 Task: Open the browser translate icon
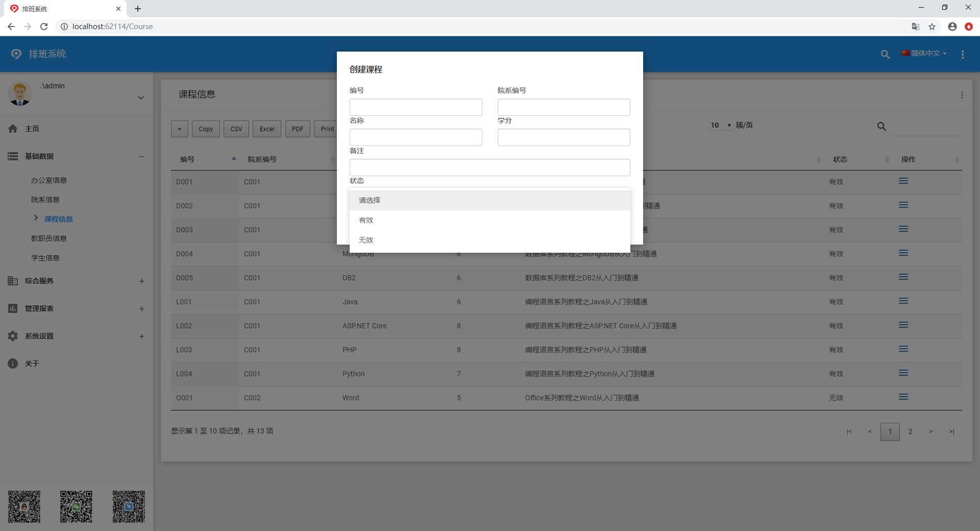[916, 27]
